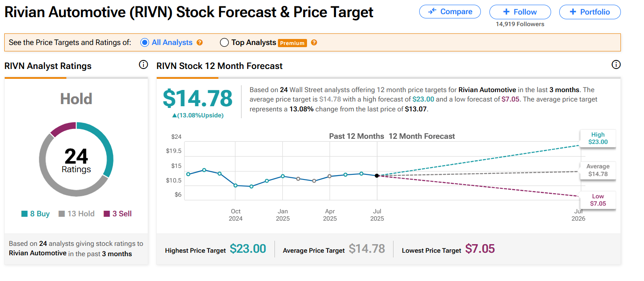Click the black Jul 2025 chart point
Image resolution: width=644 pixels, height=281 pixels.
click(x=377, y=176)
